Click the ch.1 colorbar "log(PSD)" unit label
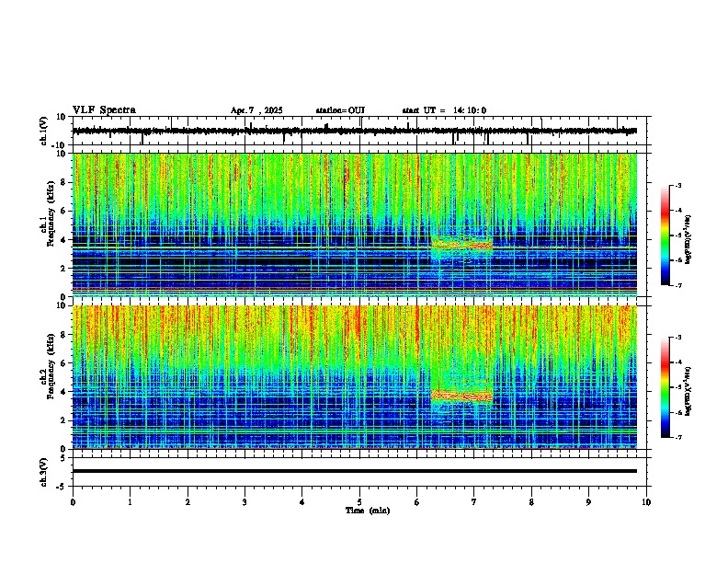 688,239
